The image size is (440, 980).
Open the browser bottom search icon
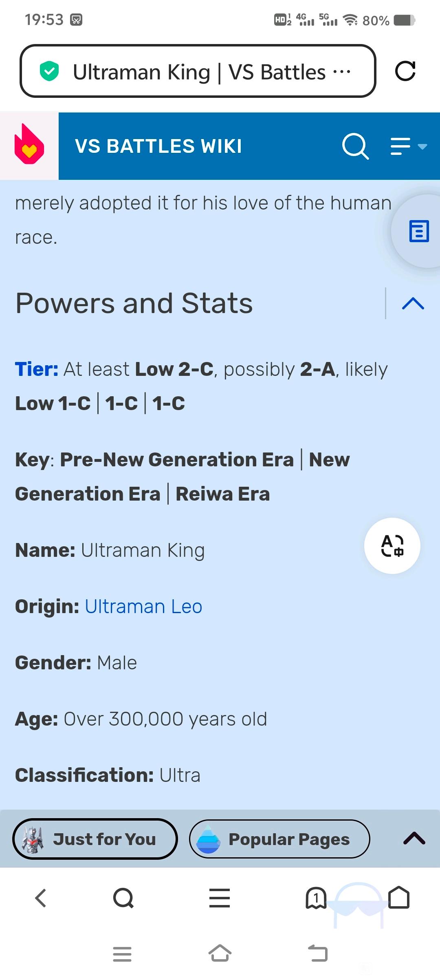tap(123, 898)
